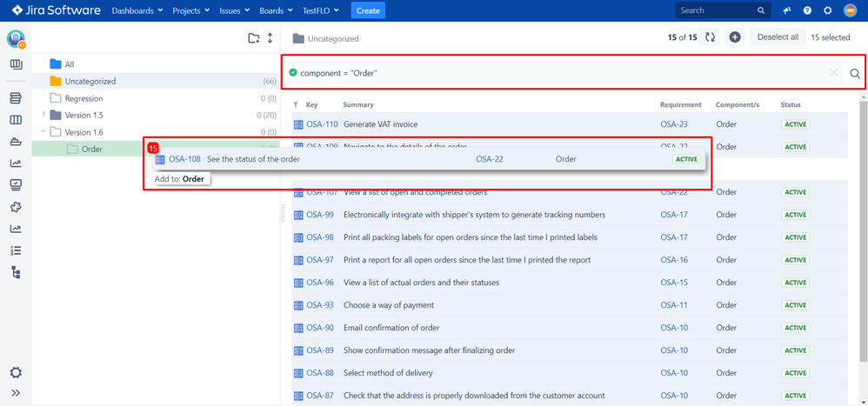Open project settings gear in sidebar
This screenshot has height=406, width=868.
tap(16, 372)
